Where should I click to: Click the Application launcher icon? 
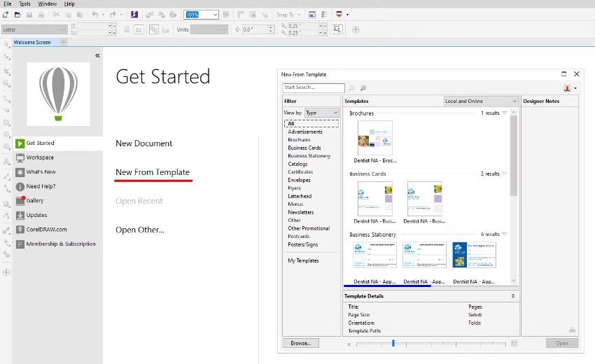click(x=339, y=15)
